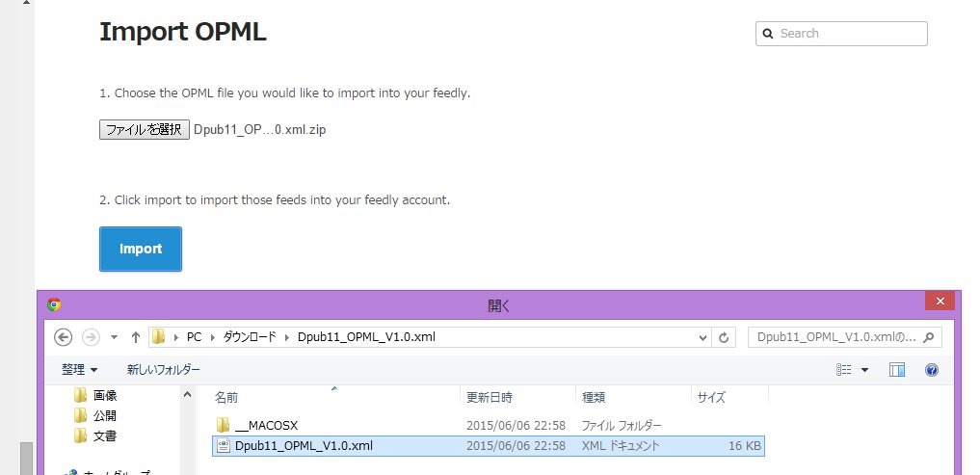Open recent locations dropdown arrow
The height and width of the screenshot is (475, 980).
[x=114, y=337]
